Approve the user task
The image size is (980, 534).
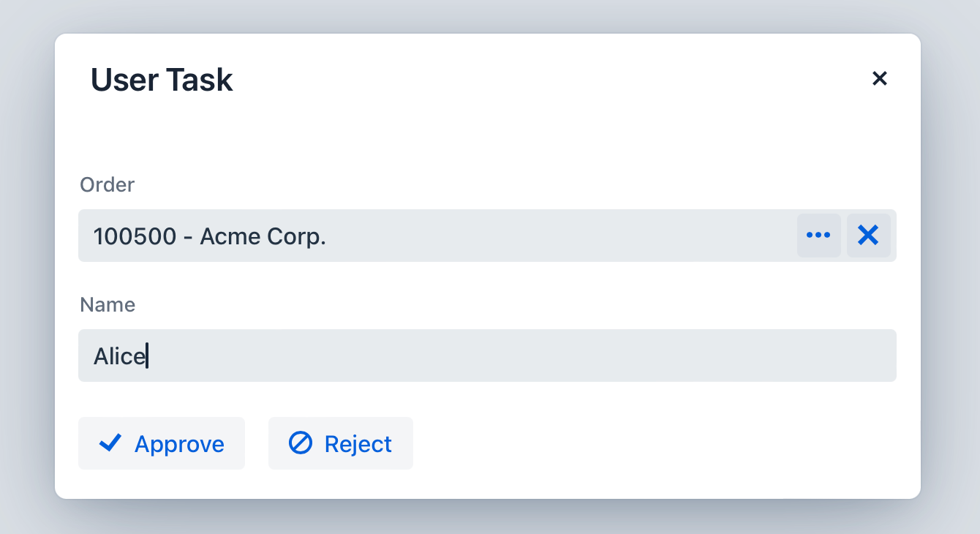click(x=162, y=443)
